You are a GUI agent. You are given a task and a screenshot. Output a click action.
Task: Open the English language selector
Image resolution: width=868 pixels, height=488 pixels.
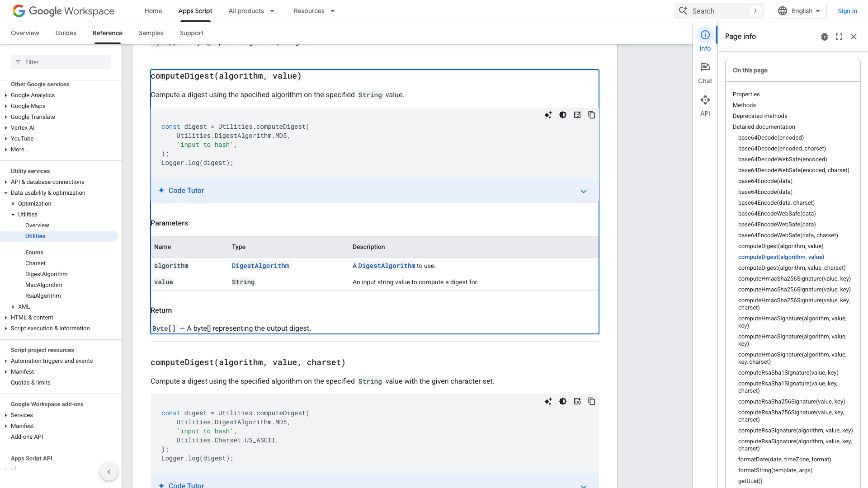(799, 11)
